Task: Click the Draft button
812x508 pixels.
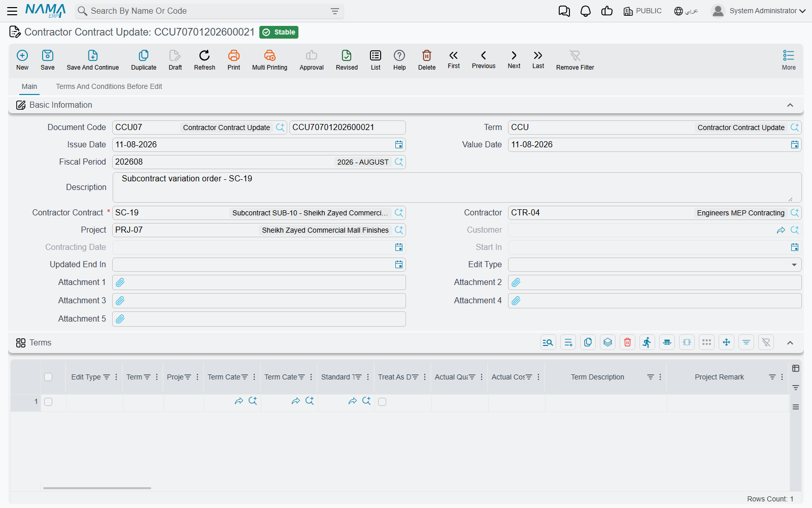Action: [175, 60]
